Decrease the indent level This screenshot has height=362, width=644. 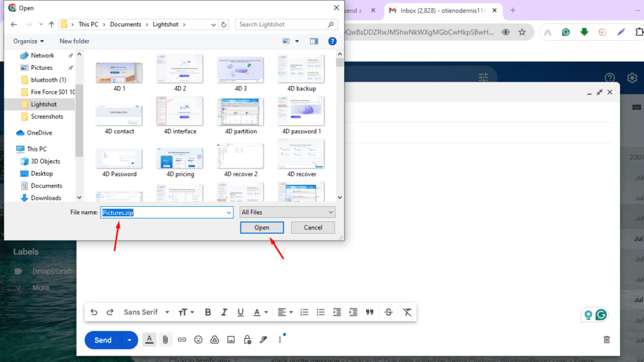click(x=337, y=312)
